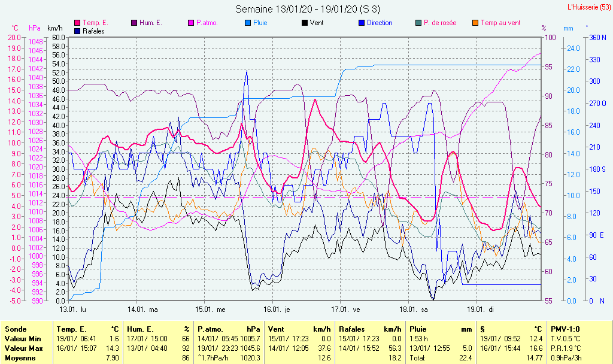Click the Temp. E. table column header
Image resolution: width=613 pixels, height=364 pixels.
pos(72,329)
